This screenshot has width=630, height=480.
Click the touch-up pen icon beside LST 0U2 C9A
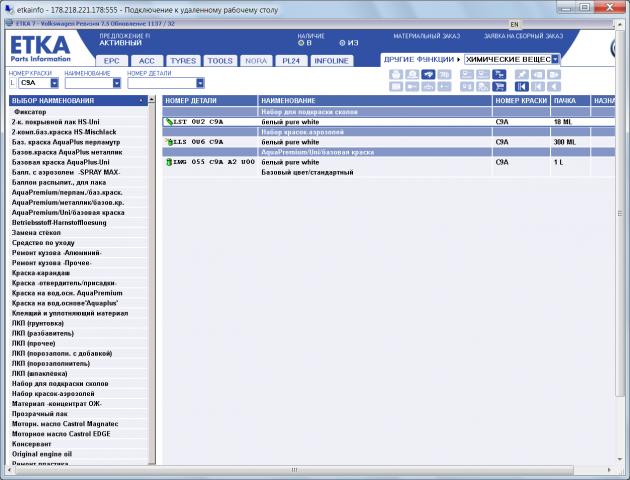[x=169, y=122]
